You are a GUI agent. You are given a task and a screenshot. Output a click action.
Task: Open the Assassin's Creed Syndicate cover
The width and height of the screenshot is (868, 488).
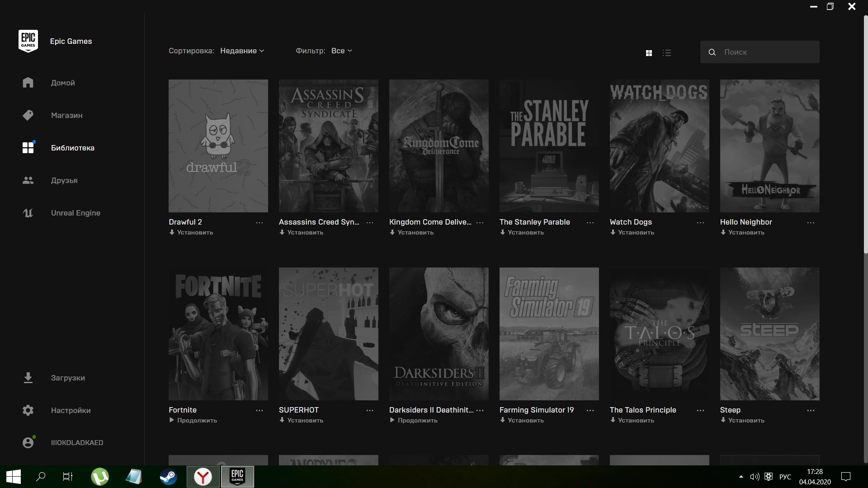click(329, 146)
